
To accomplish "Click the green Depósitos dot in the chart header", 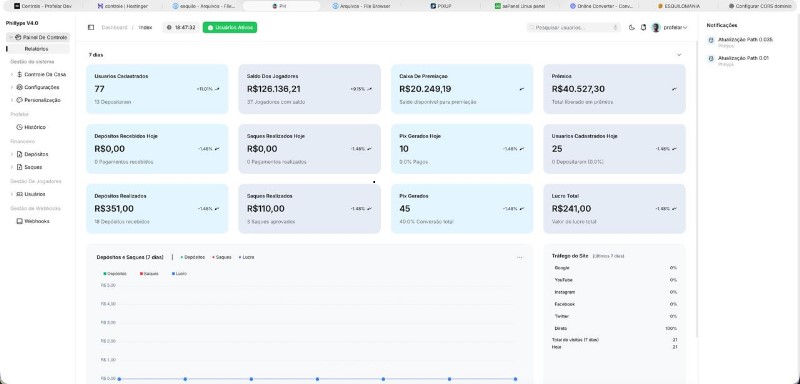I will coord(182,258).
